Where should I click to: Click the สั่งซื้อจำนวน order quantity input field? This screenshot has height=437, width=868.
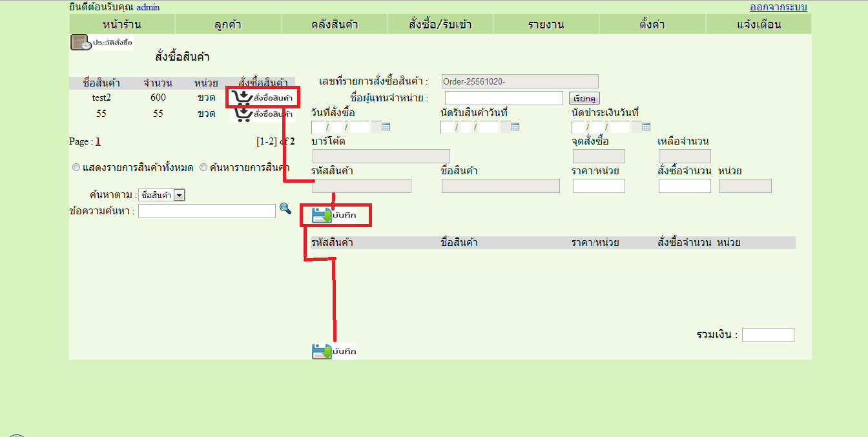(685, 186)
